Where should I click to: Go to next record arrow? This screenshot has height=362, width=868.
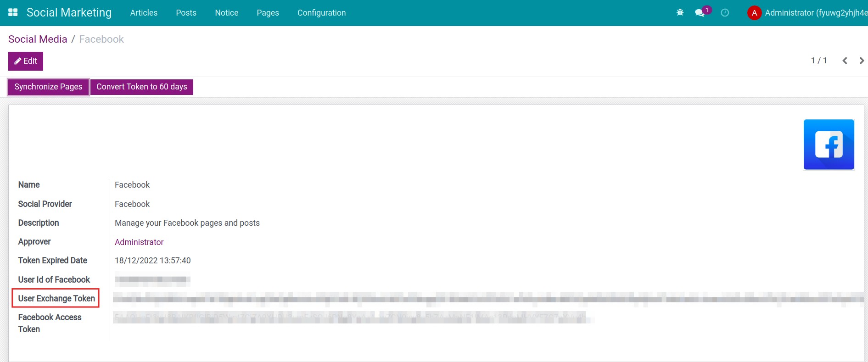(862, 61)
